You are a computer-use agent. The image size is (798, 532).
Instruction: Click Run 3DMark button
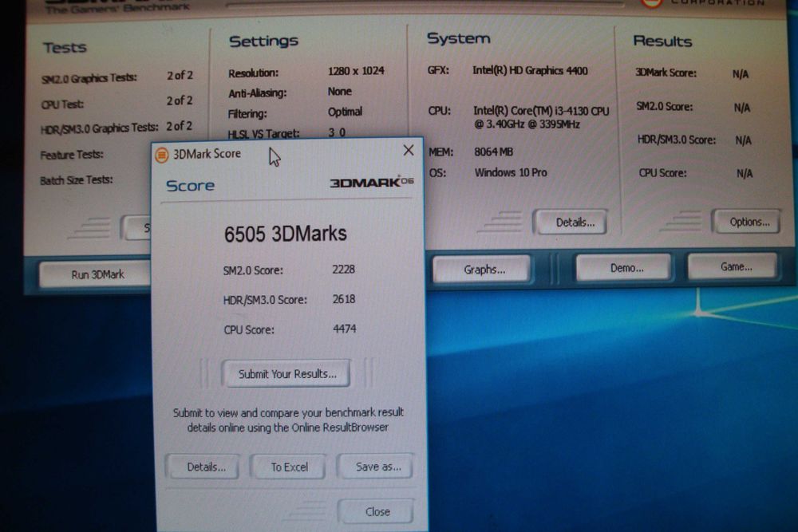[97, 274]
